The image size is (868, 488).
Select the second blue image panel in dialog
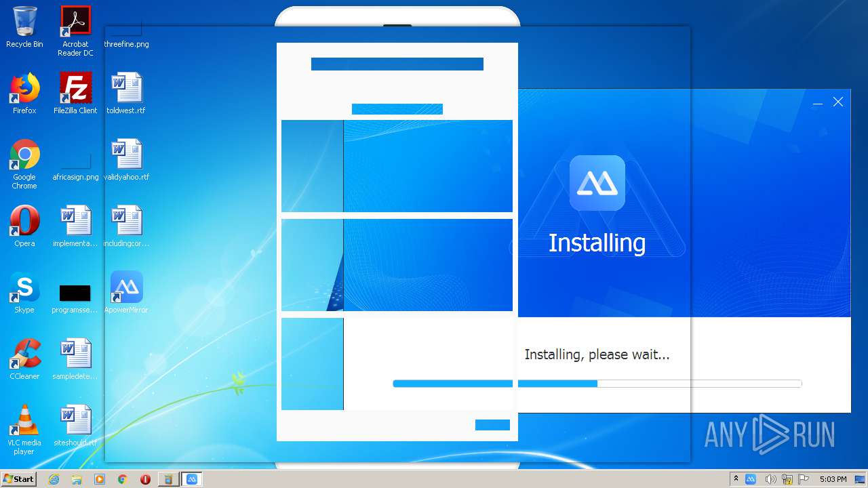(397, 265)
